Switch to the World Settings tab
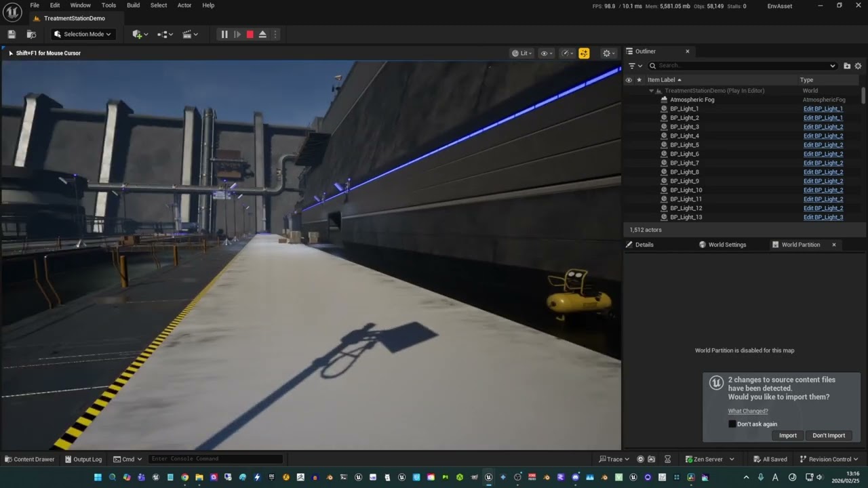This screenshot has width=868, height=488. click(x=727, y=245)
